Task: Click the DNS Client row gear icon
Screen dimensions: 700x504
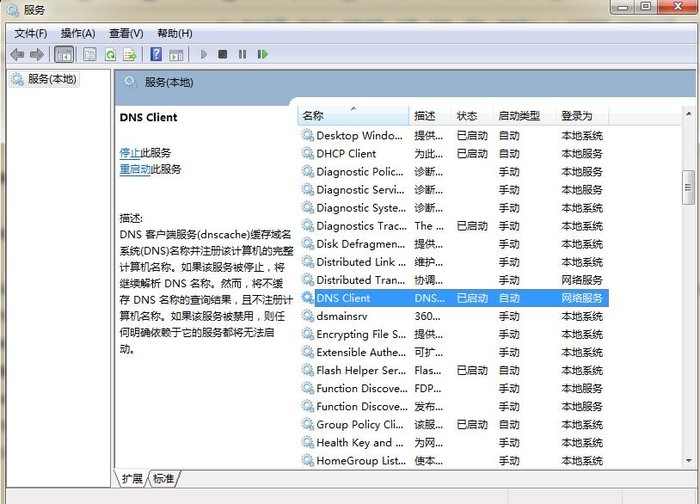Action: [307, 297]
